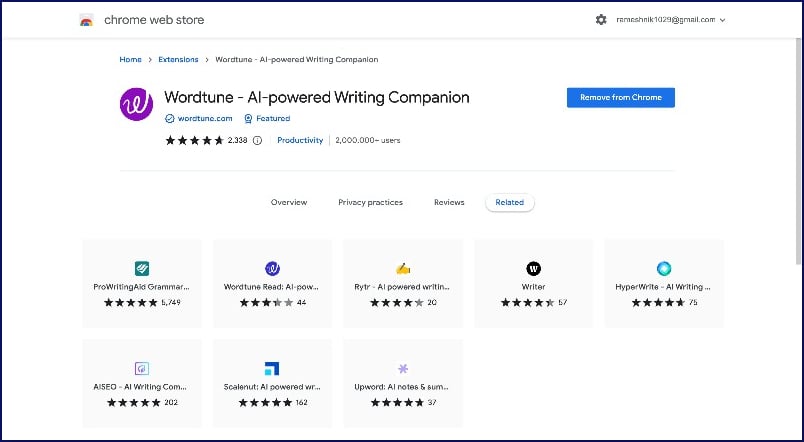
Task: Open the settings gear icon
Action: (x=601, y=20)
